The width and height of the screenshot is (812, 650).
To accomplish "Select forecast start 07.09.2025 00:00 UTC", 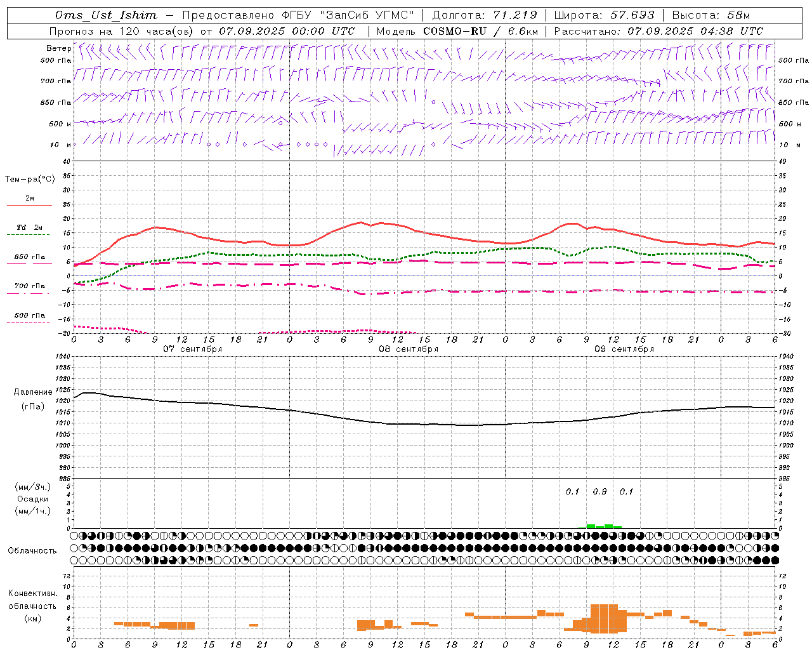I will (287, 31).
